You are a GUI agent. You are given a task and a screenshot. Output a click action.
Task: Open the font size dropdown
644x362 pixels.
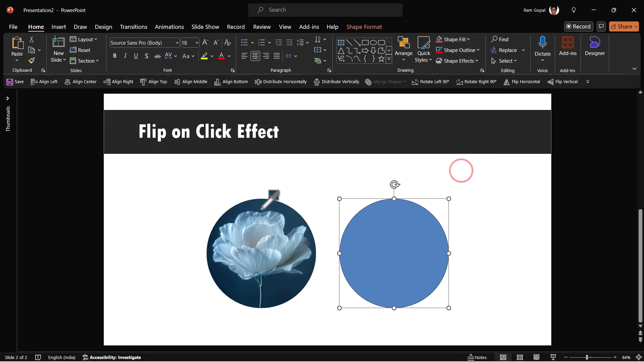click(x=197, y=43)
